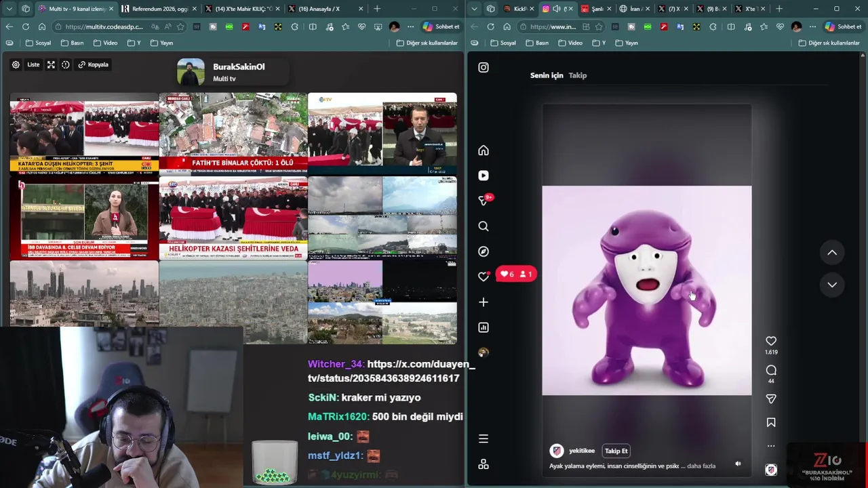Mute the reel with speaker icon
This screenshot has height=488, width=868.
[738, 464]
